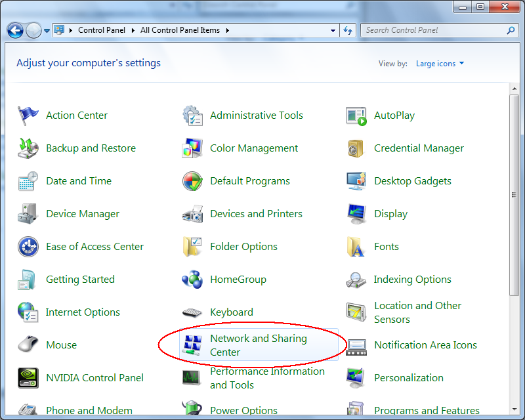Open the Desktop Gadgets link
Viewport: 525px width, 420px height.
(413, 181)
